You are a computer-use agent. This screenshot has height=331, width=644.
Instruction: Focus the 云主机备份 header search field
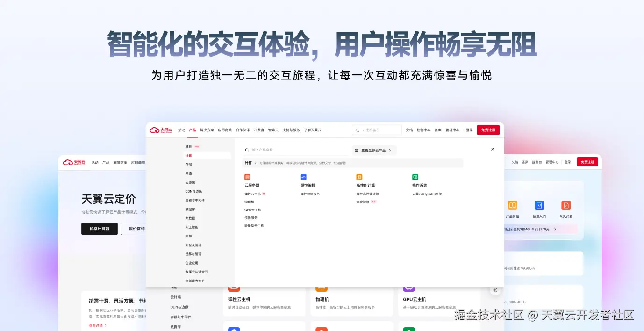point(377,130)
